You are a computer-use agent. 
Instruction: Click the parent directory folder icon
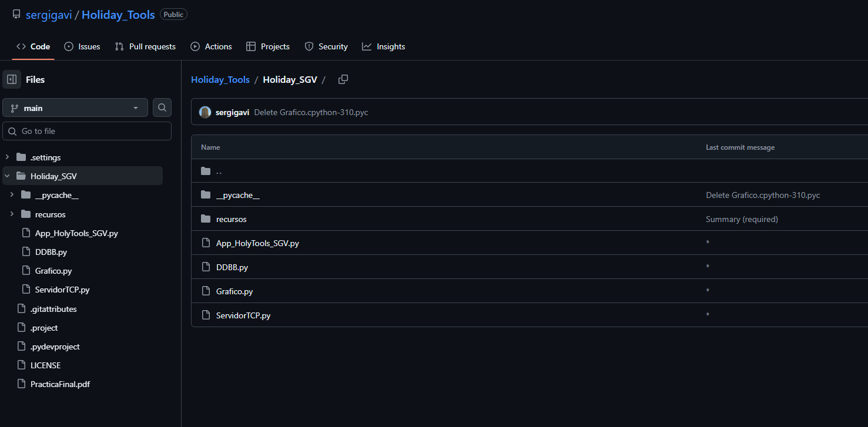pos(206,171)
